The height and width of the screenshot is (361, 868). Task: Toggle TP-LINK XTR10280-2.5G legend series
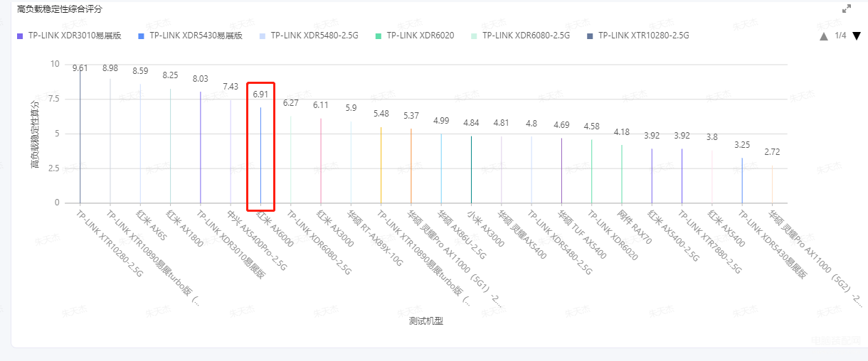(x=638, y=36)
